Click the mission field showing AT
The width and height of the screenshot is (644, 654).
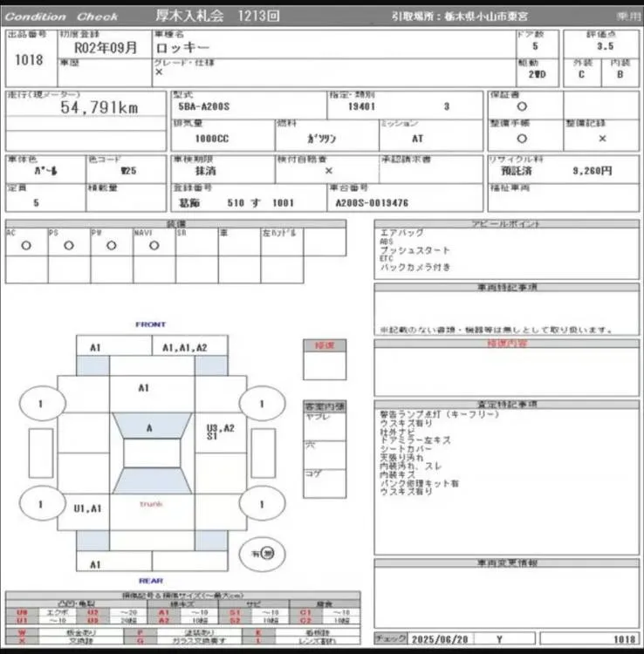419,138
